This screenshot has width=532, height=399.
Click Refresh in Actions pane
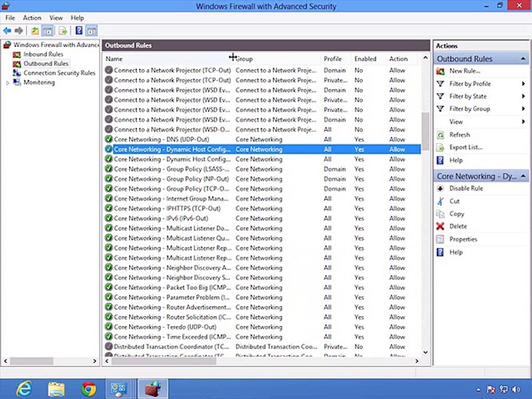click(459, 135)
